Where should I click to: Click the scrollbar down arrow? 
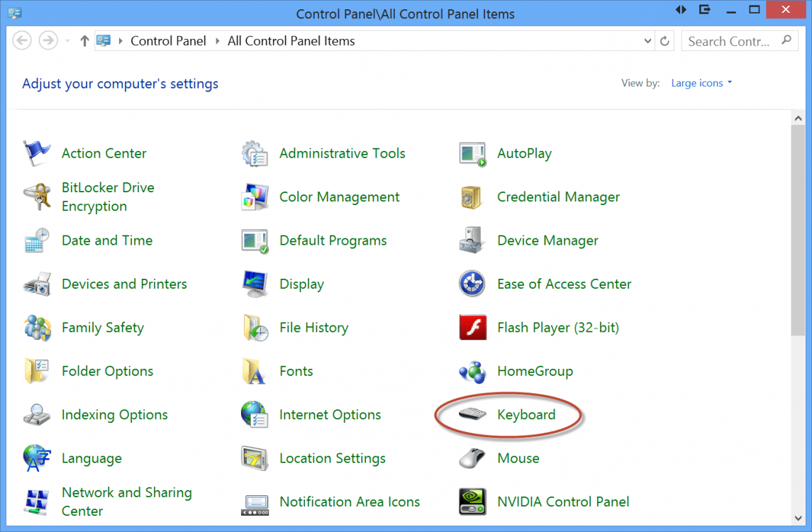coord(798,518)
